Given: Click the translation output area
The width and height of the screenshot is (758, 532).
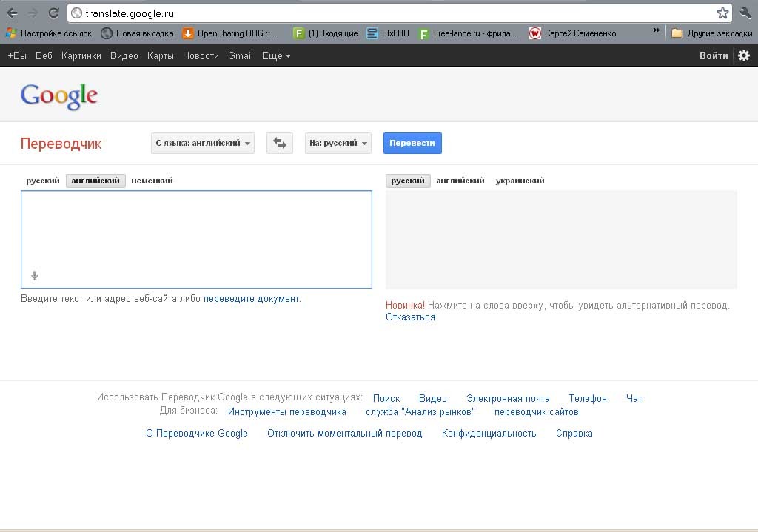Looking at the screenshot, I should [561, 240].
